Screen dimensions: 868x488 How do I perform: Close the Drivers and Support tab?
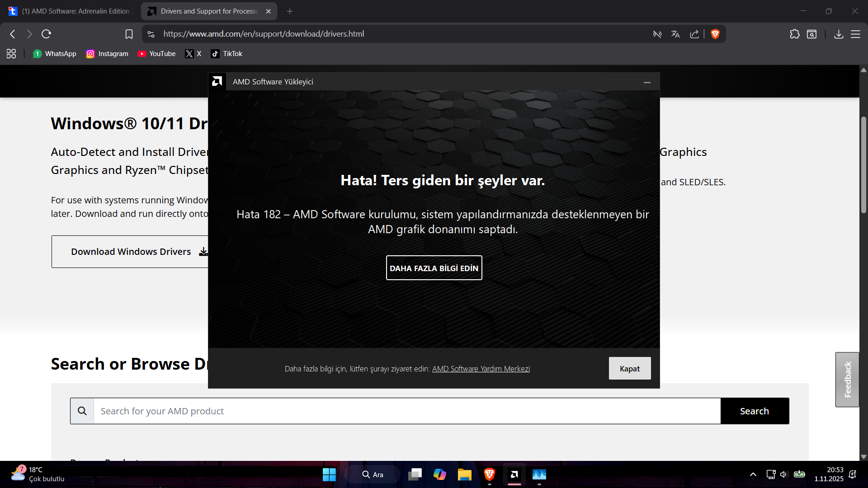point(269,11)
